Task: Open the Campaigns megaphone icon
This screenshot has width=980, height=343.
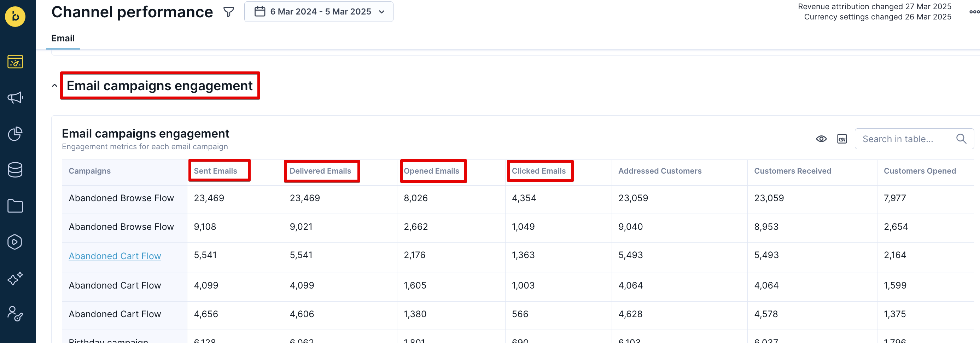Action: click(15, 98)
